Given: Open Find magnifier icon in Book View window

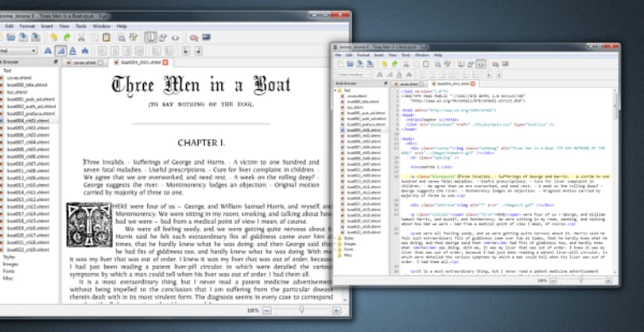Looking at the screenshot, I should pyautogui.click(x=121, y=38).
